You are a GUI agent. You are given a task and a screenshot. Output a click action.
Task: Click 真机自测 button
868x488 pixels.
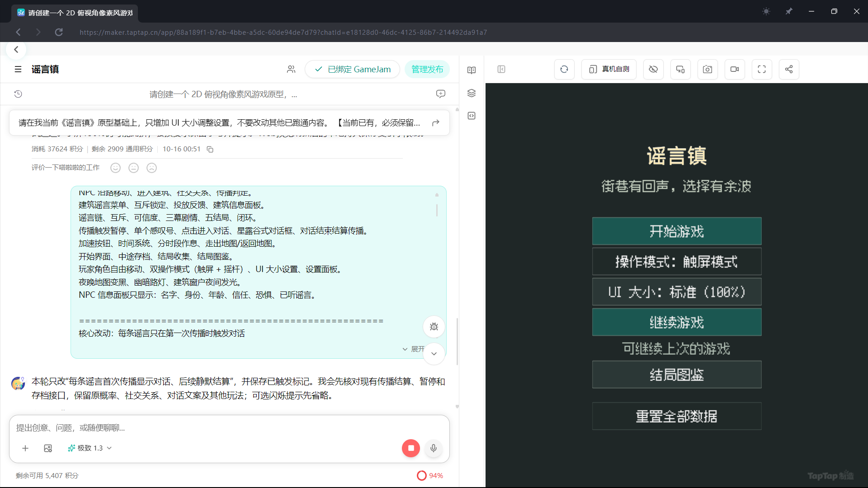[x=609, y=69]
